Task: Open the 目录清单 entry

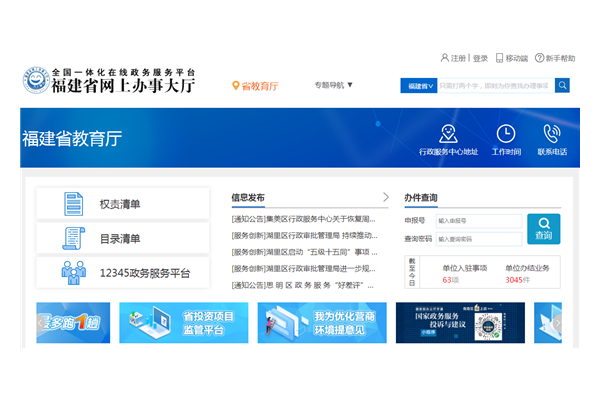Action: (123, 238)
